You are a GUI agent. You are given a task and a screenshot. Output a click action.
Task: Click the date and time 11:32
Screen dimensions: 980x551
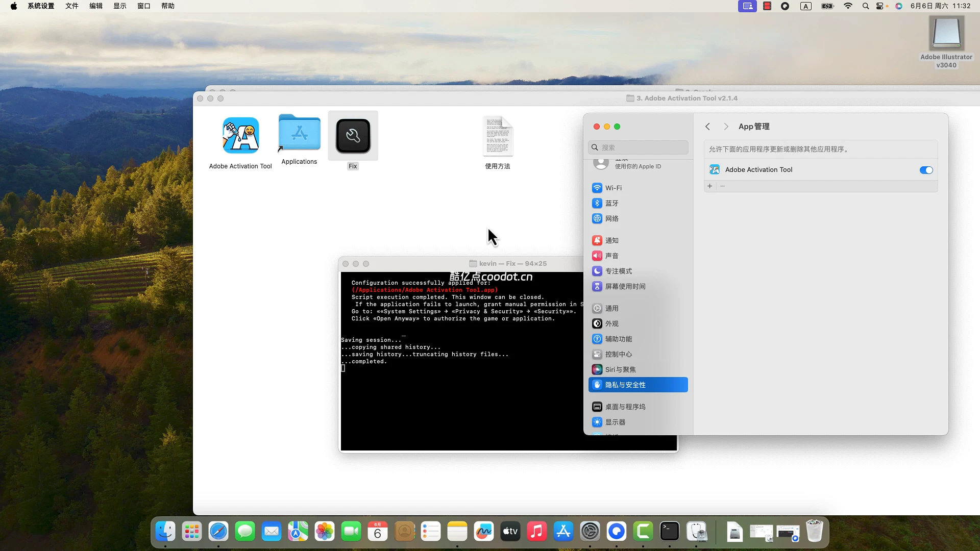941,6
